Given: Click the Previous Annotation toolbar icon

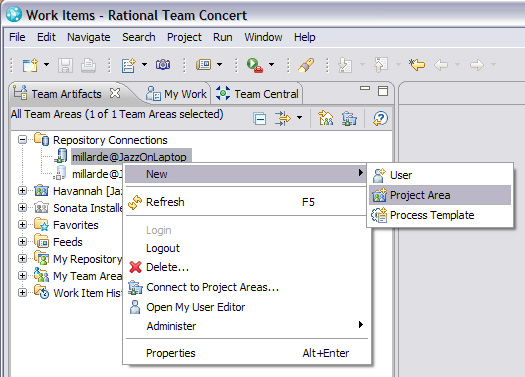Looking at the screenshot, I should tap(381, 65).
